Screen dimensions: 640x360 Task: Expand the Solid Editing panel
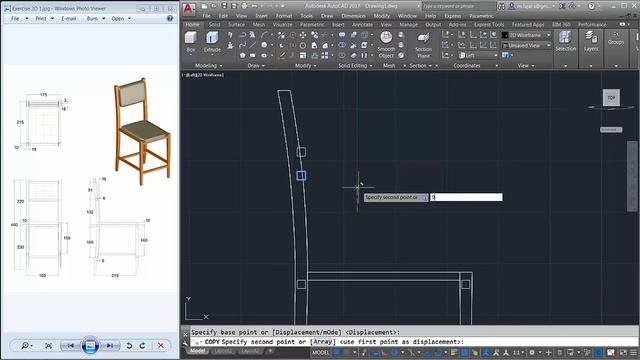coord(356,66)
